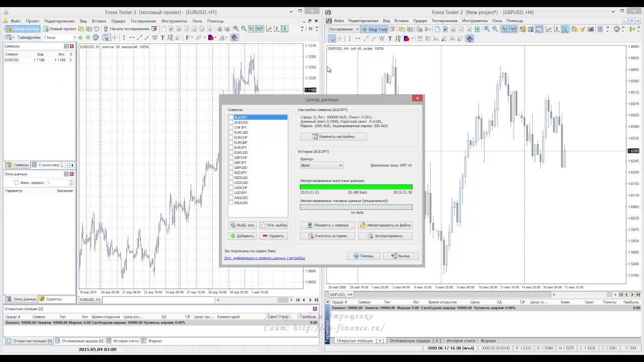This screenshot has width=644, height=362.
Task: Open Ордера menu in Forex Tester 2
Action: [420, 21]
